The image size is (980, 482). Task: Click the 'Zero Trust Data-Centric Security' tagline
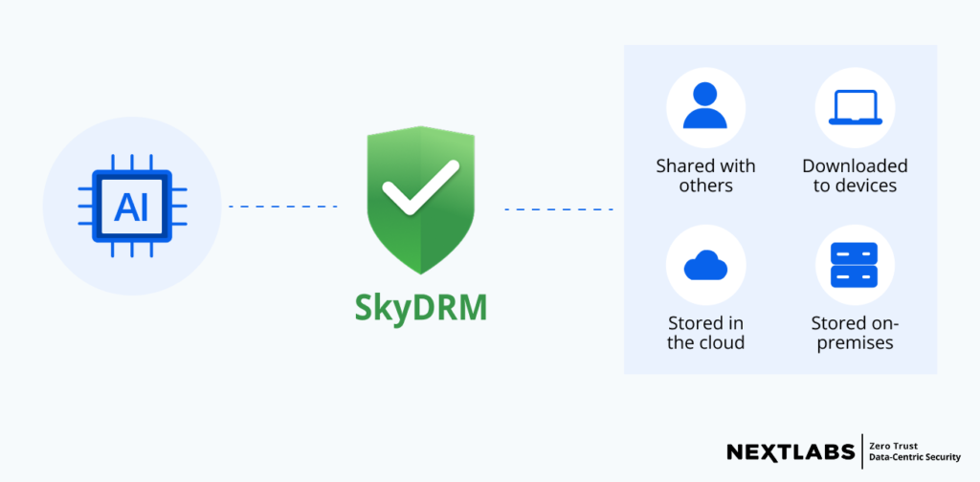(914, 452)
